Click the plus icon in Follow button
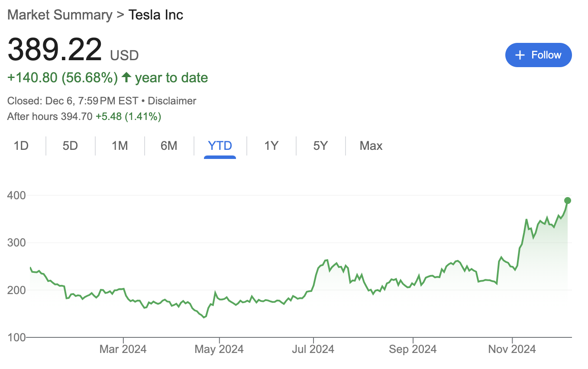This screenshot has width=588, height=369. (520, 55)
